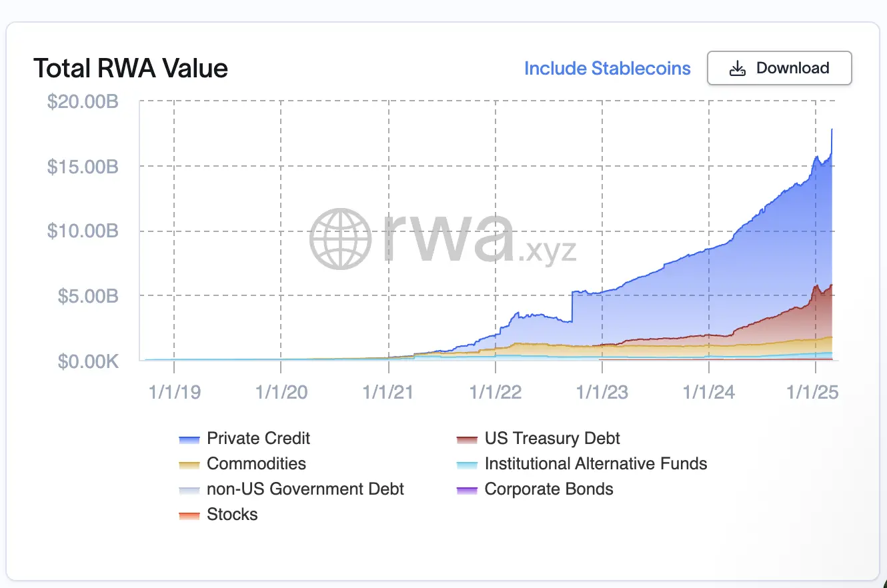Toggle the Private Credit legend entry
The image size is (887, 588).
pyautogui.click(x=258, y=438)
